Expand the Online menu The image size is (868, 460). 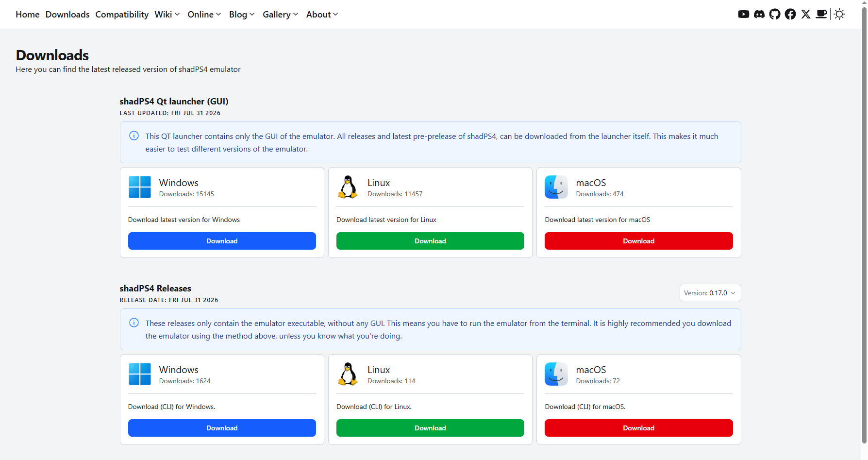(204, 15)
